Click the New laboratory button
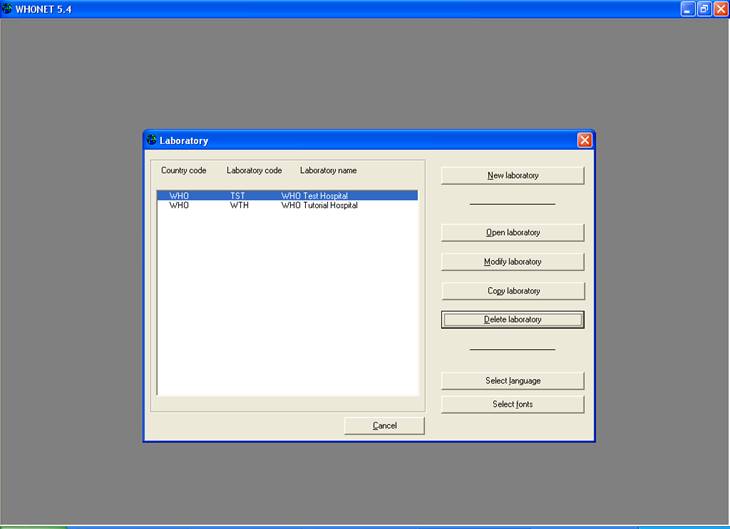This screenshot has width=730, height=529. (x=513, y=176)
